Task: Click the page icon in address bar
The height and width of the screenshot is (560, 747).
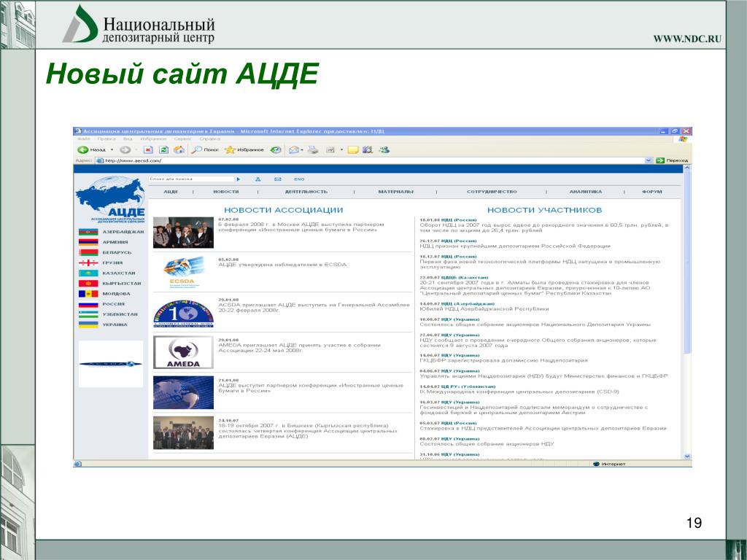Action: point(99,160)
